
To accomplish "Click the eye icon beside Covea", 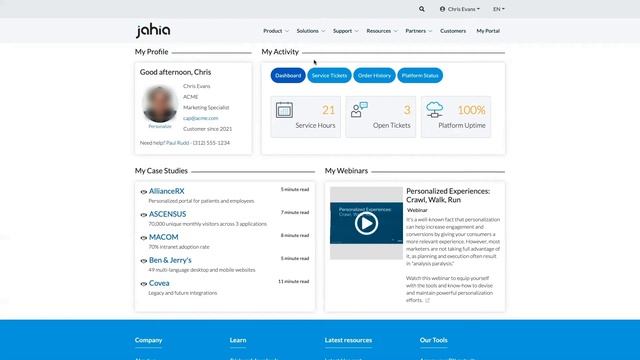I will pyautogui.click(x=144, y=284).
